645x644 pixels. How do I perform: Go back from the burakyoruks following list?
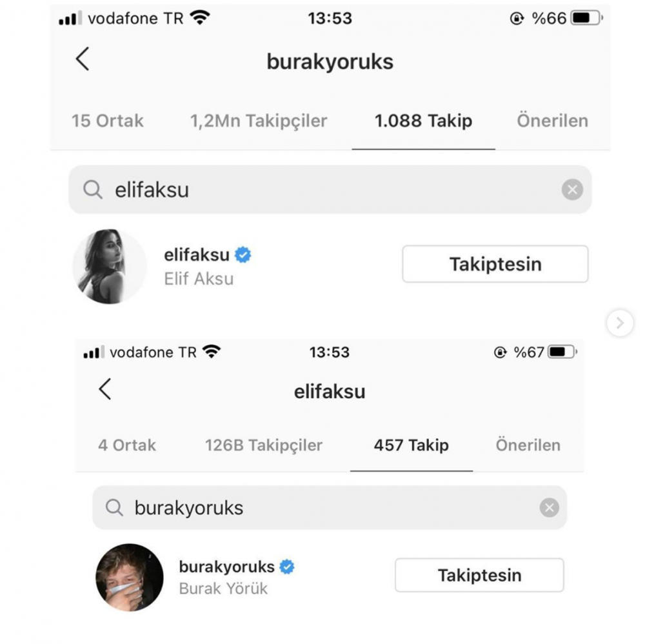click(83, 59)
